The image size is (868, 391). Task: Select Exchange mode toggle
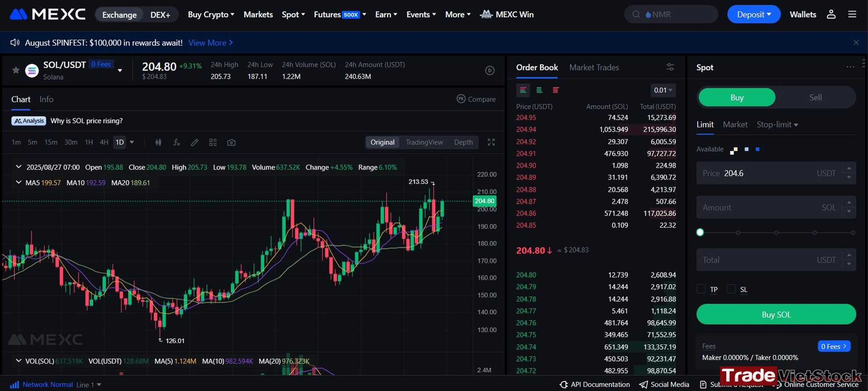(119, 14)
